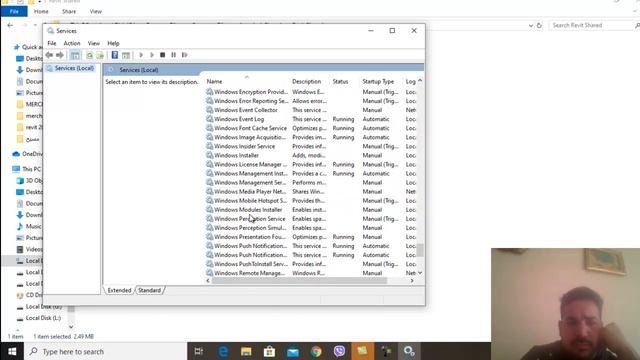Sort by Startup Type column header
This screenshot has width=640, height=360.
click(x=381, y=82)
